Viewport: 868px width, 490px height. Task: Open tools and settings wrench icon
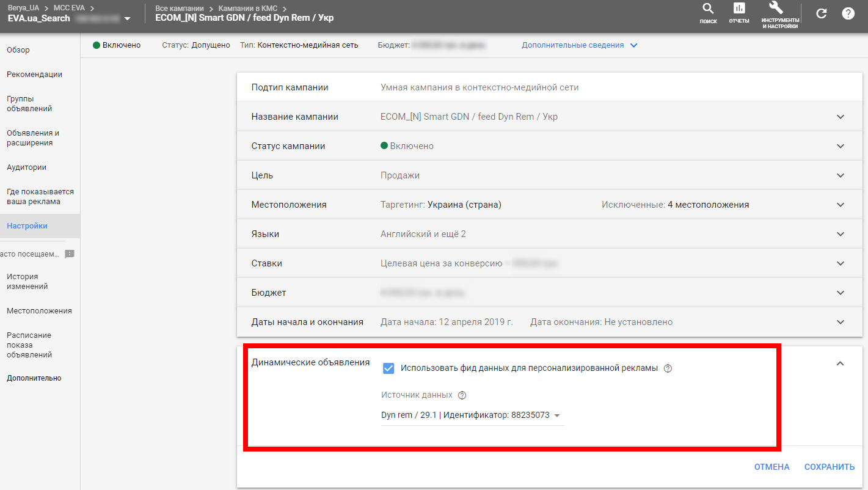[x=776, y=9]
